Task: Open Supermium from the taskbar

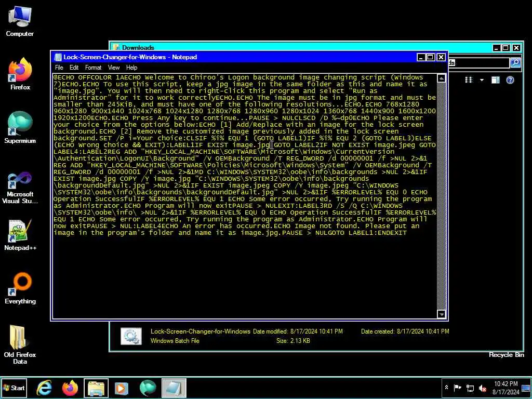Action: pos(148,388)
